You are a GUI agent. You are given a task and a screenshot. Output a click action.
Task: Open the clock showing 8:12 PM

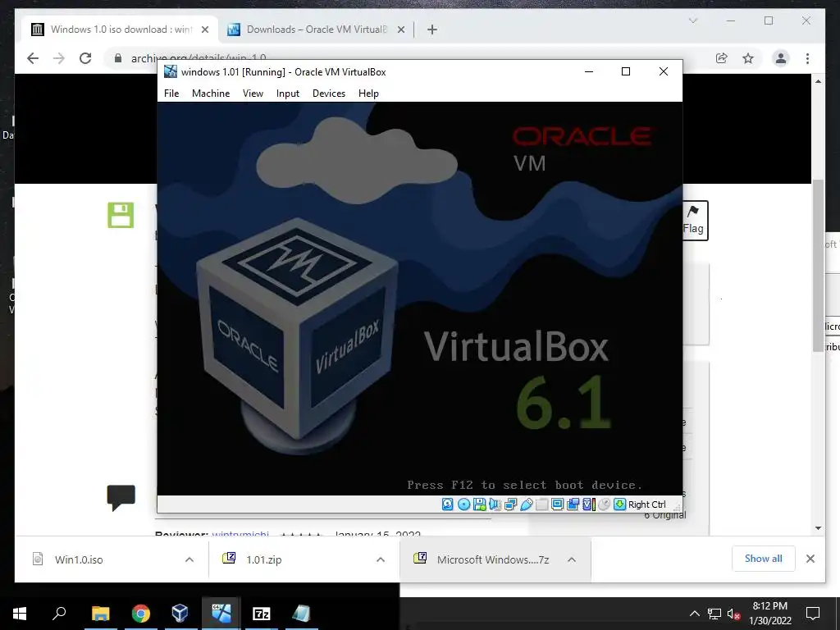click(x=769, y=614)
